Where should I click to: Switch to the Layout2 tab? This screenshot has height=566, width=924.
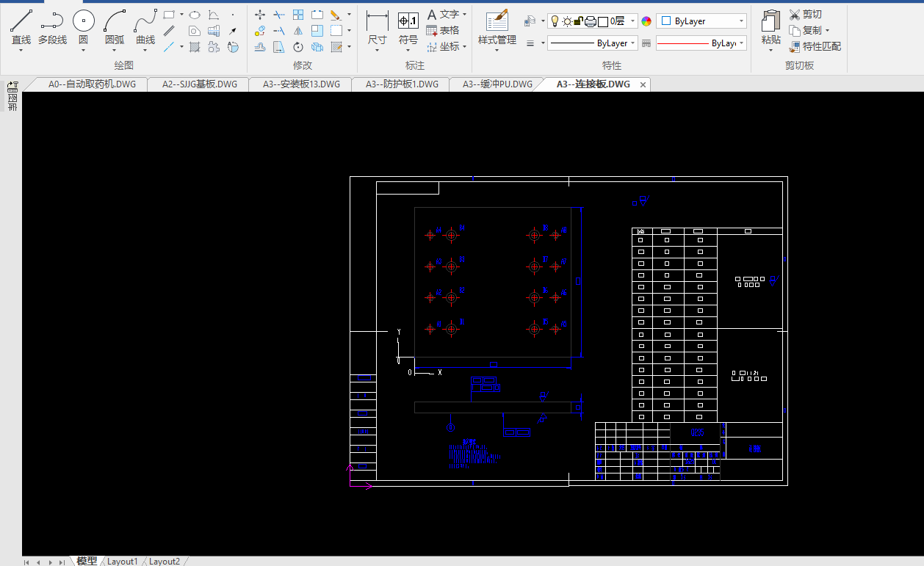[x=165, y=562]
